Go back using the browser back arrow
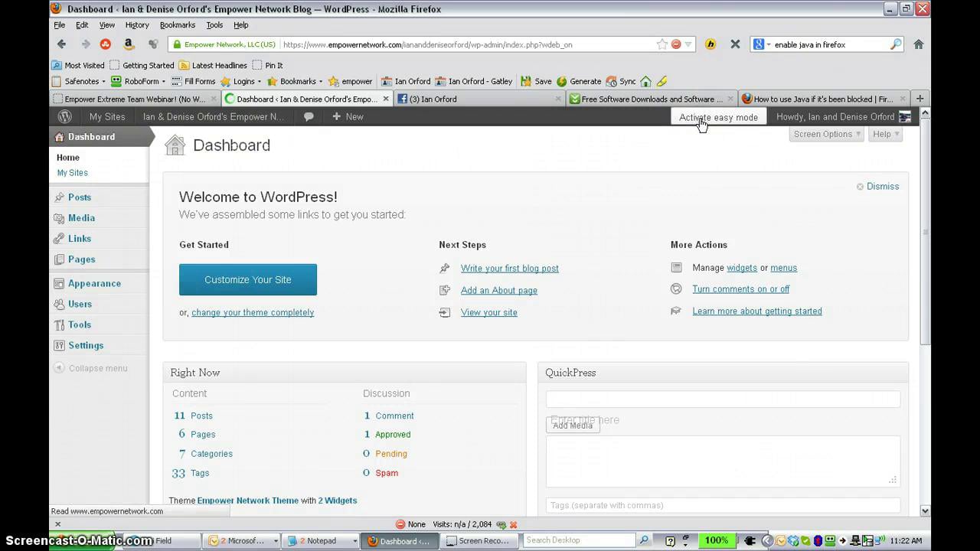Image resolution: width=980 pixels, height=551 pixels. coord(62,44)
